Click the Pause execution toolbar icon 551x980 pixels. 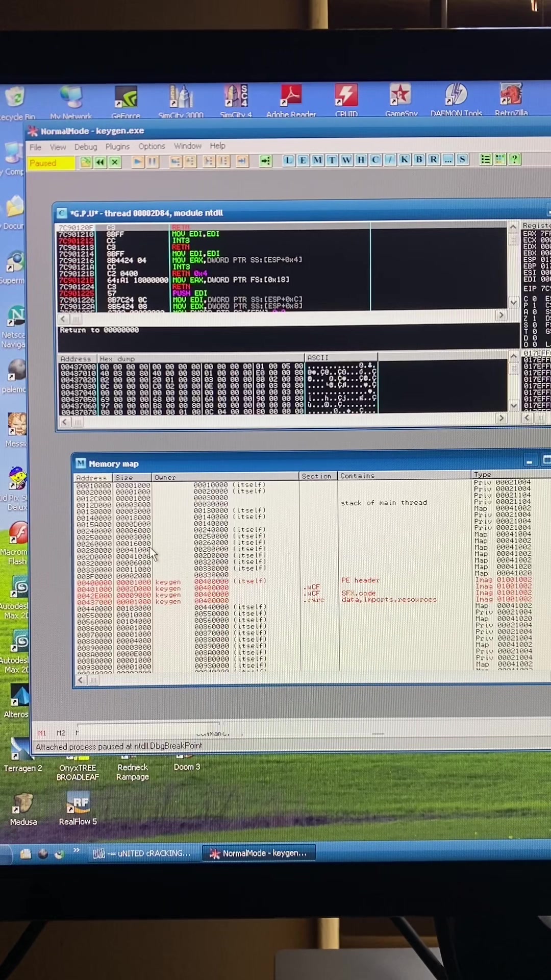point(152,162)
